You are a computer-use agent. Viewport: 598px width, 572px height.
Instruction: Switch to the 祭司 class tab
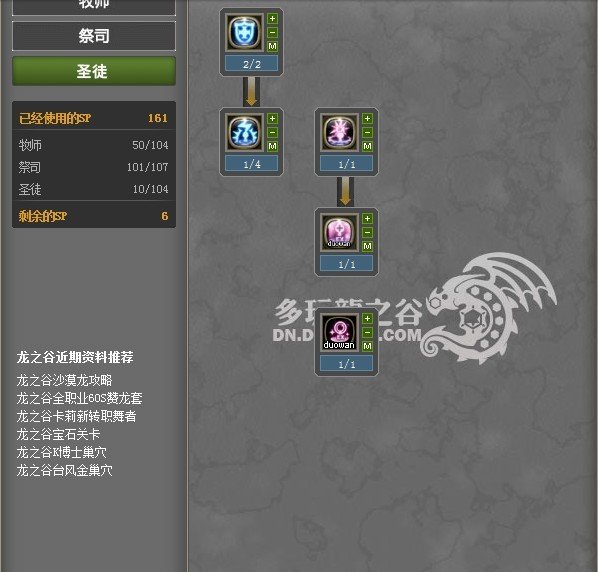click(94, 36)
